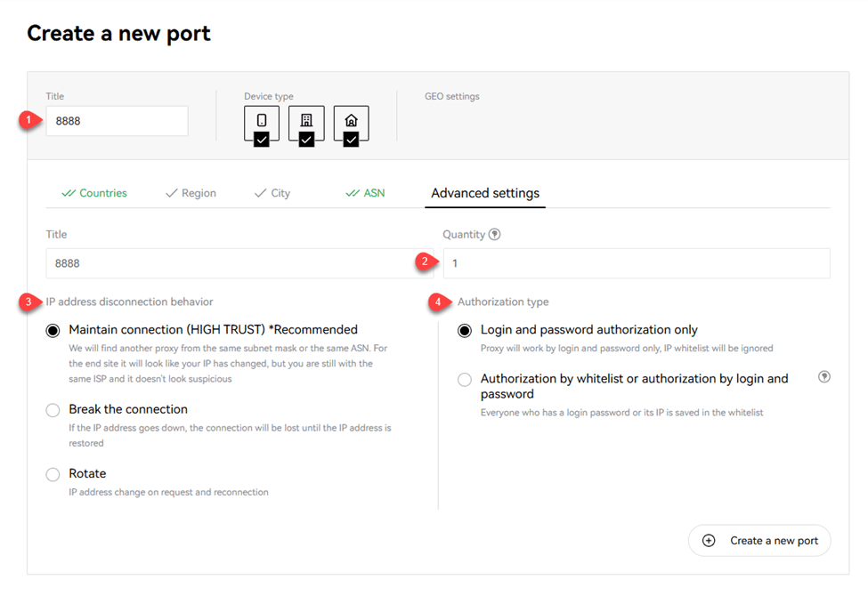Toggle the residential home device type icon
The image size is (868, 604).
click(x=351, y=124)
